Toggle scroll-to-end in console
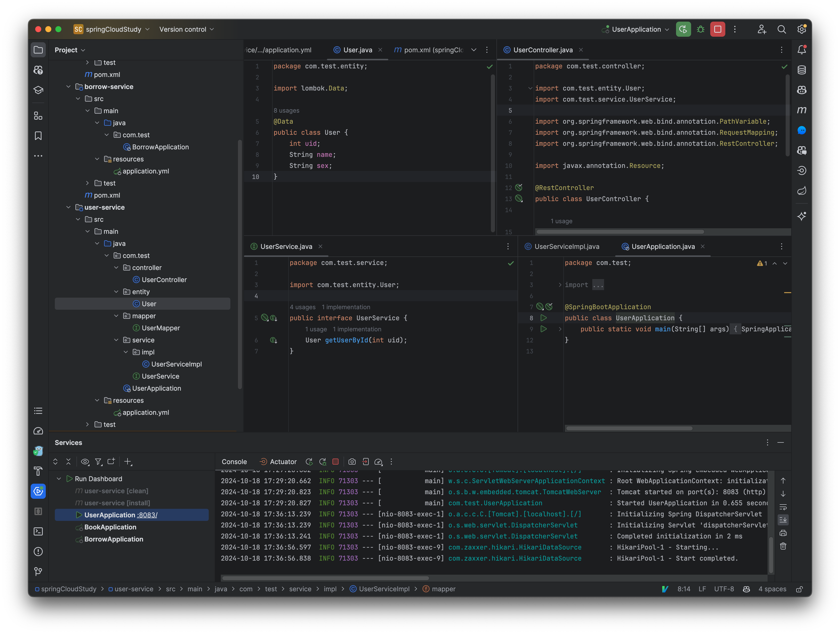Screen dimensions: 840x634 pos(783,520)
